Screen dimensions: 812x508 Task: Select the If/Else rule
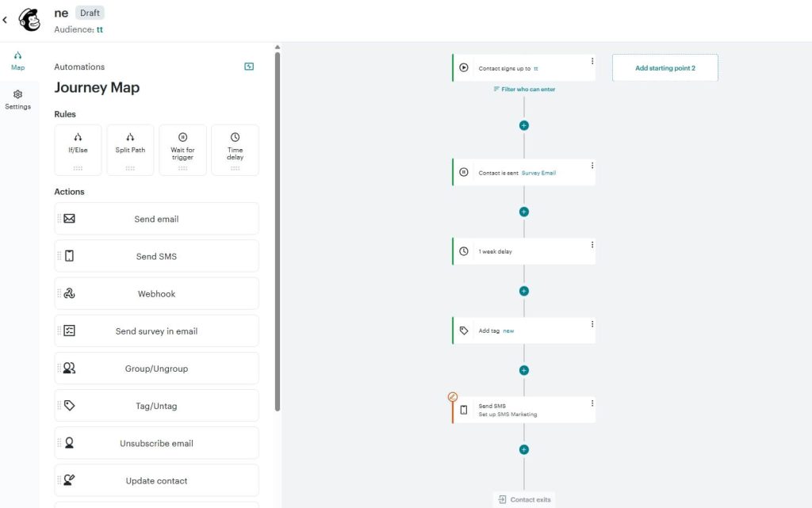coord(77,149)
